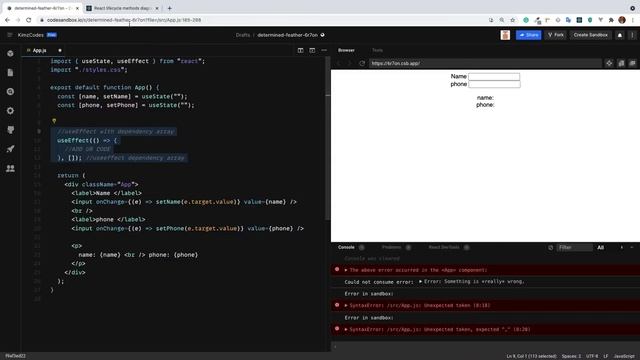
Task: Open the console log level 'All' dropdown
Action: click(600, 248)
